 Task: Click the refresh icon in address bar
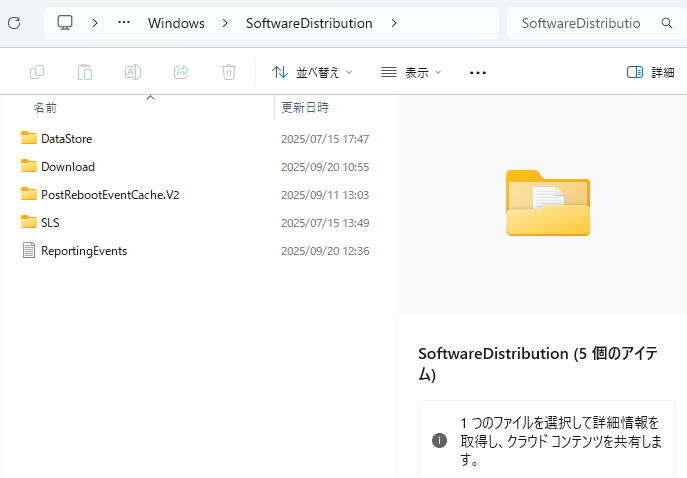(14, 23)
